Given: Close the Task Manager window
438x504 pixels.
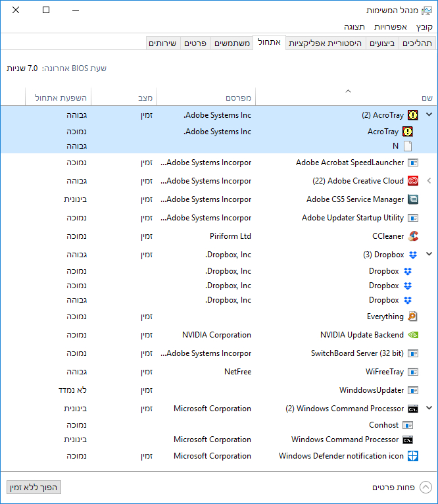Looking at the screenshot, I should (x=16, y=10).
